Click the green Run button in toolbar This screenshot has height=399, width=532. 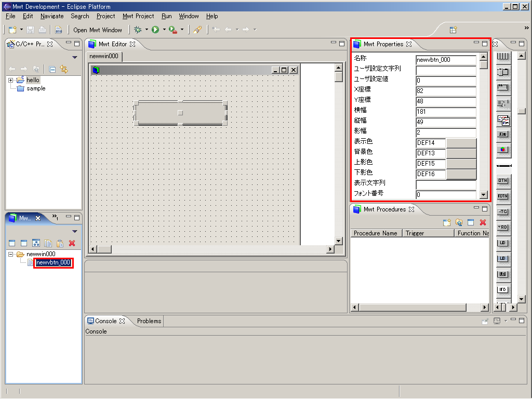click(155, 30)
